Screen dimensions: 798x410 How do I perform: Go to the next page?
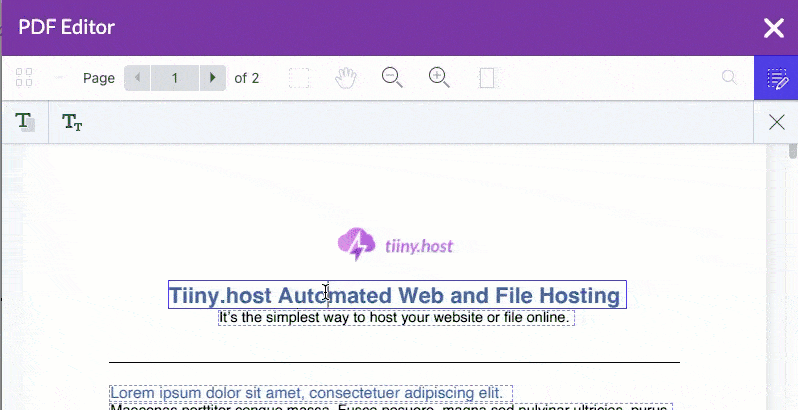click(x=213, y=78)
